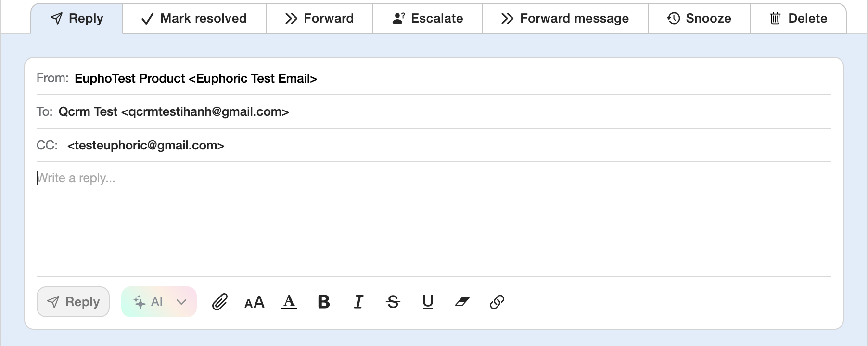
Task: Open the Forward message tab
Action: tap(565, 18)
